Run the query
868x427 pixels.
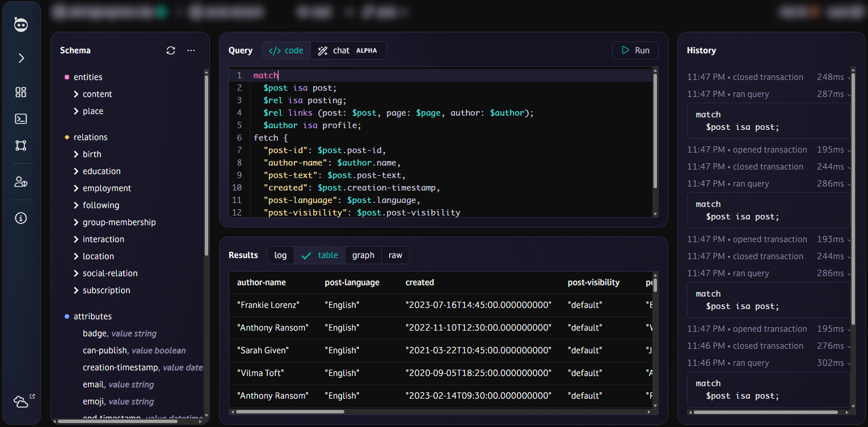click(635, 50)
